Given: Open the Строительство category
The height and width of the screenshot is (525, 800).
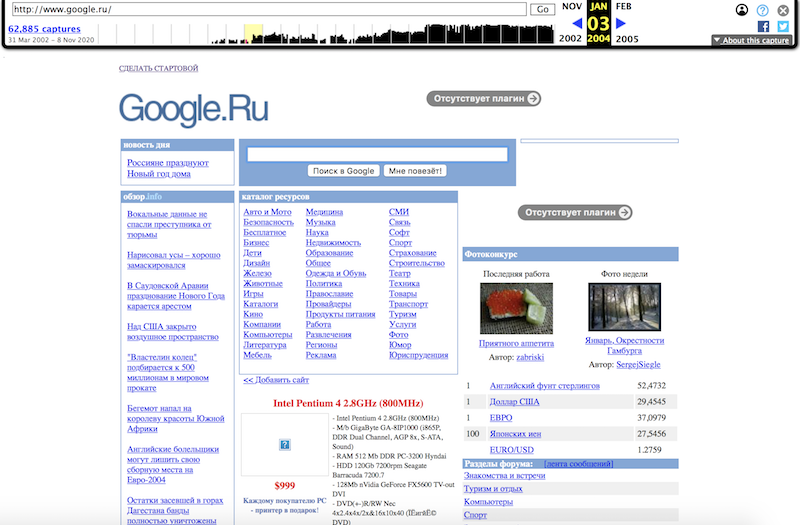Looking at the screenshot, I should (417, 263).
